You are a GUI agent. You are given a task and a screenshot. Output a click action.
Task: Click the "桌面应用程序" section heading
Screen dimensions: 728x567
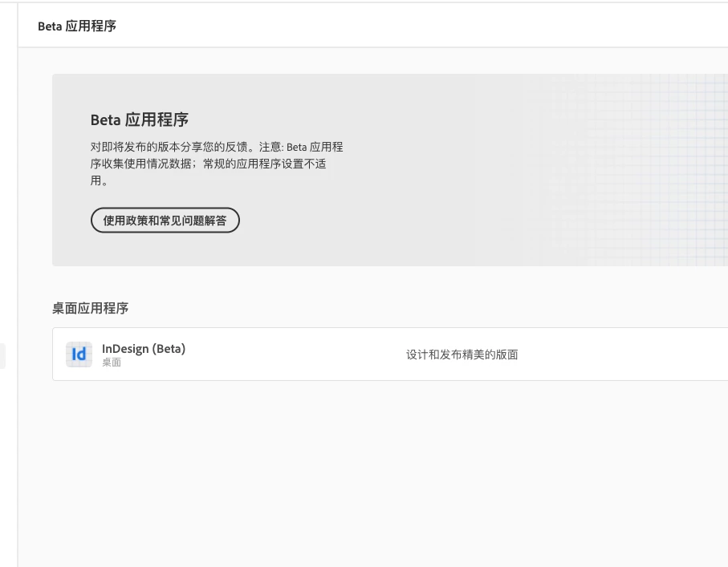pos(90,308)
